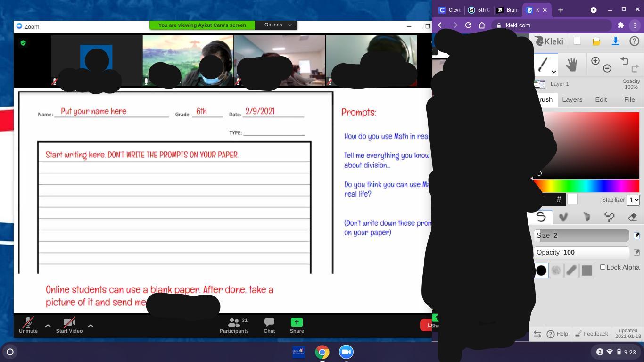Start Video in Zoom

69,325
